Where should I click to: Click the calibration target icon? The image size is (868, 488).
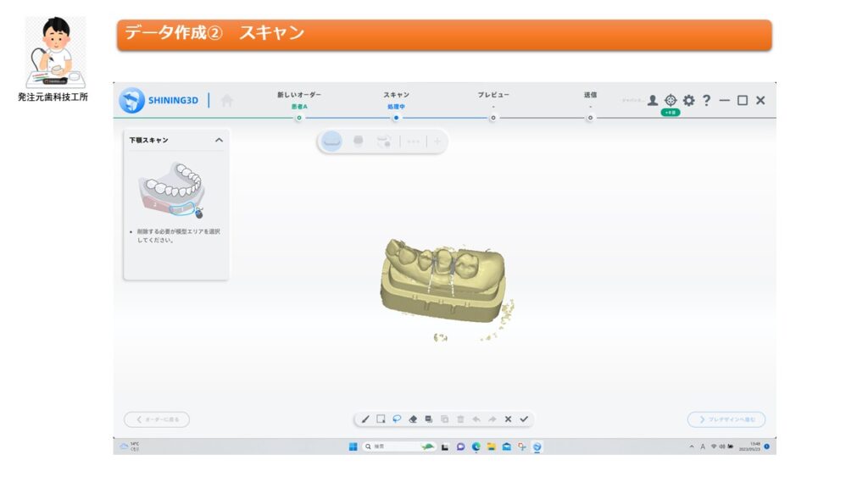[670, 100]
